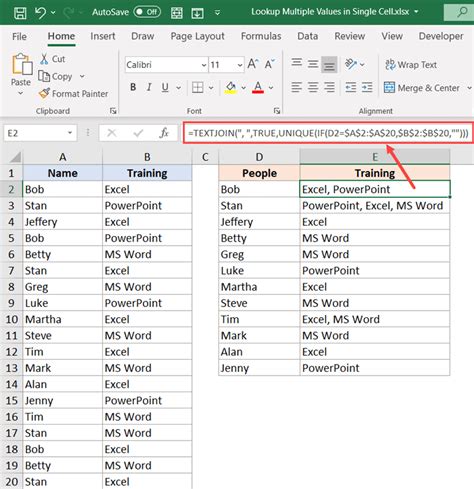
Task: Expand the Underline style arrow
Action: pyautogui.click(x=179, y=88)
